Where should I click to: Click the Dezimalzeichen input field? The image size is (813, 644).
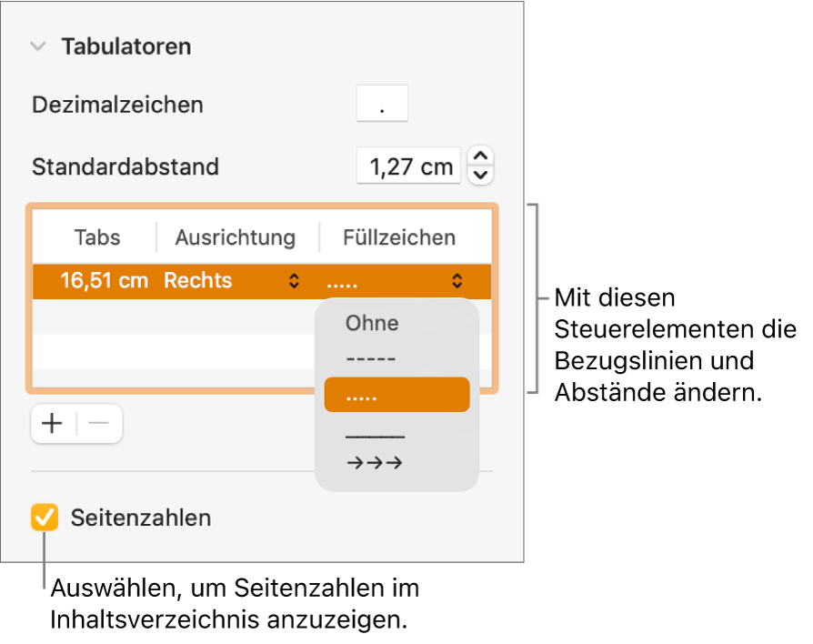382,104
